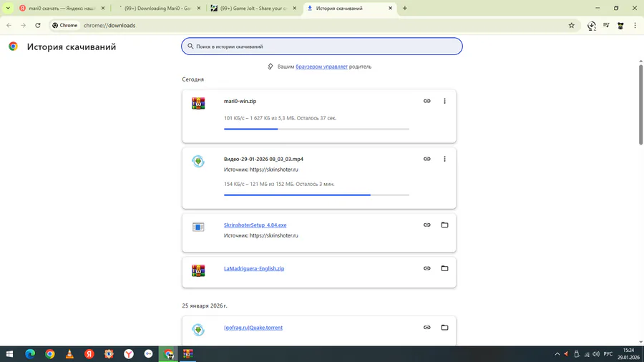The image size is (644, 362).
Task: Switch to 'Downloading Mari0' tab
Action: 157,8
